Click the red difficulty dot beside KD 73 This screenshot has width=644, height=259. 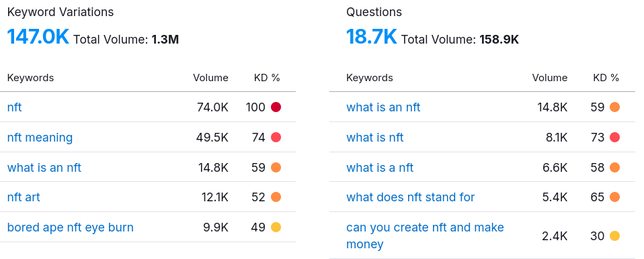(x=615, y=138)
